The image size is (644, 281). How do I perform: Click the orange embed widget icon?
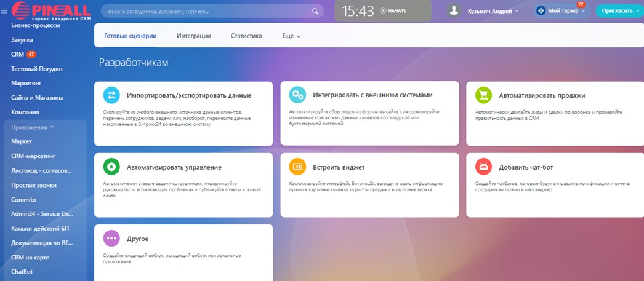point(297,167)
